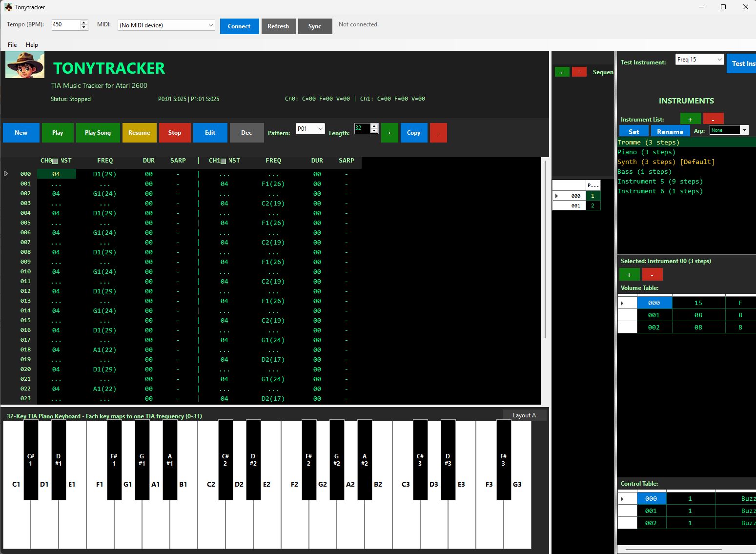Click the Tempo BPM input field

point(65,25)
